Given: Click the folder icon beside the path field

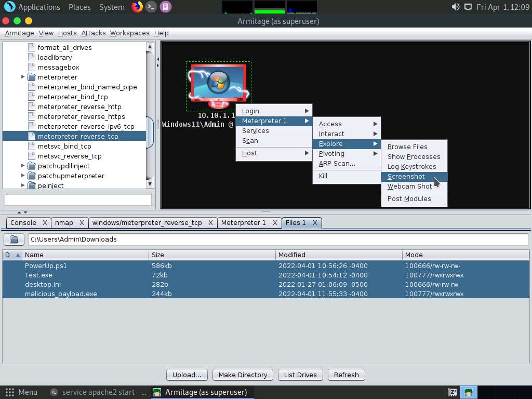Looking at the screenshot, I should point(14,240).
